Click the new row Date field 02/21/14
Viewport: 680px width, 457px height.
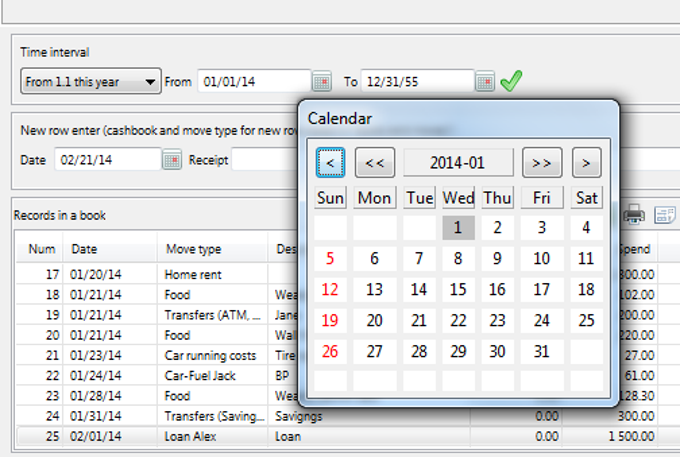pos(108,160)
